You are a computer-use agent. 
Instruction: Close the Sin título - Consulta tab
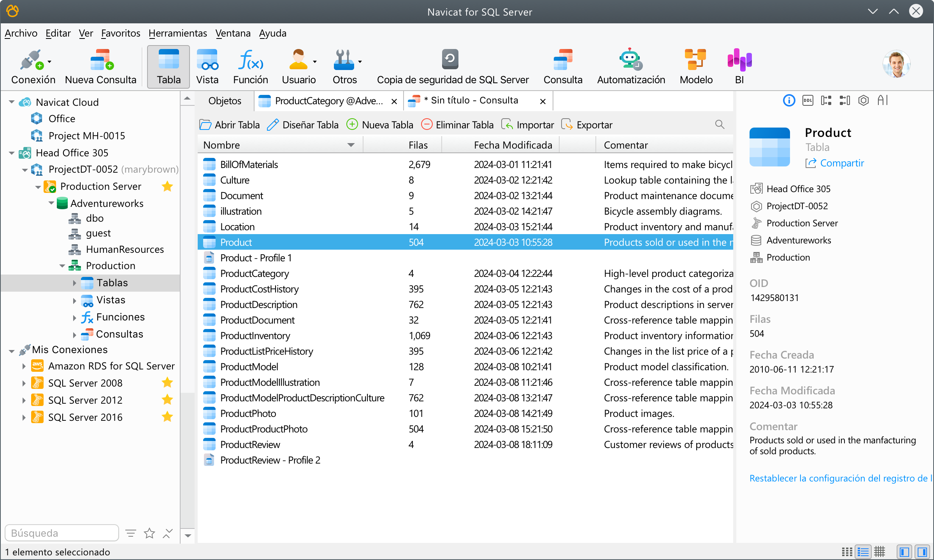[542, 101]
